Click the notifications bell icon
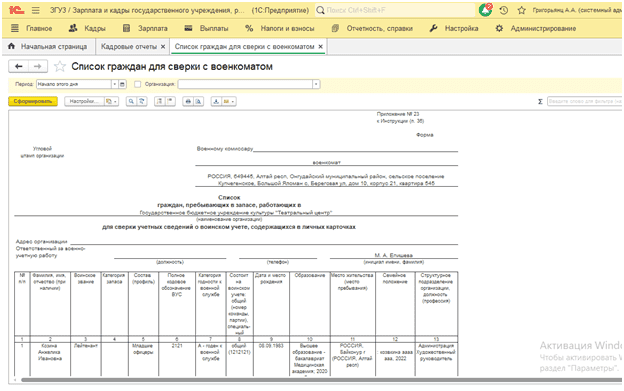The image size is (624, 391). click(486, 10)
